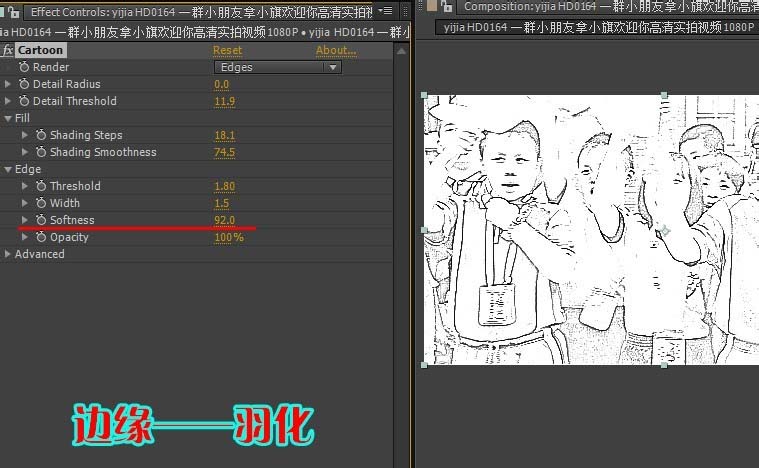The height and width of the screenshot is (468, 759).
Task: Toggle the Cartoon effect fx switch
Action: pos(8,50)
